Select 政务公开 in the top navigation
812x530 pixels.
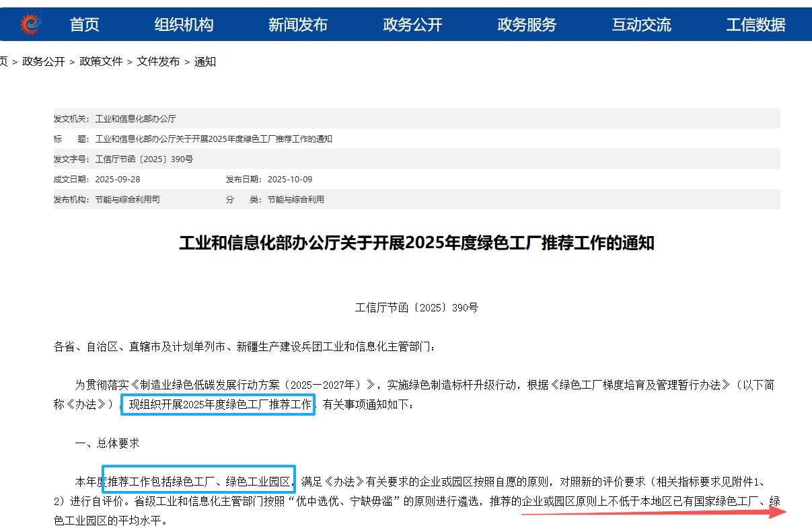pyautogui.click(x=412, y=25)
